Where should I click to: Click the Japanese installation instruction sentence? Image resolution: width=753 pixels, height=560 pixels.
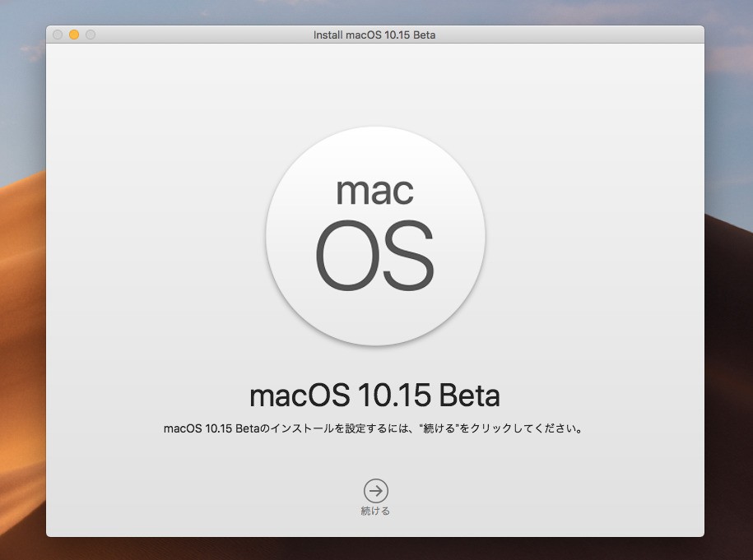tap(373, 428)
